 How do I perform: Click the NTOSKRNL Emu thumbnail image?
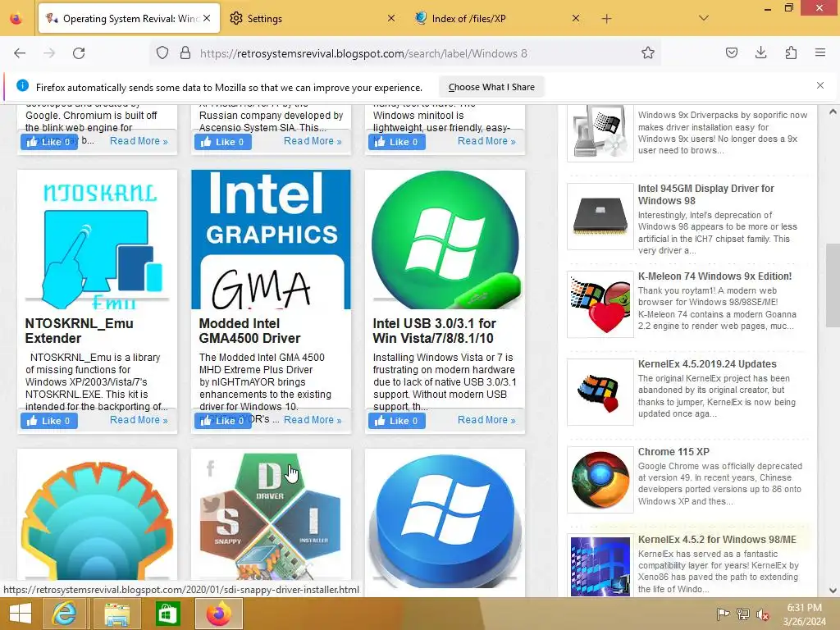coord(98,240)
